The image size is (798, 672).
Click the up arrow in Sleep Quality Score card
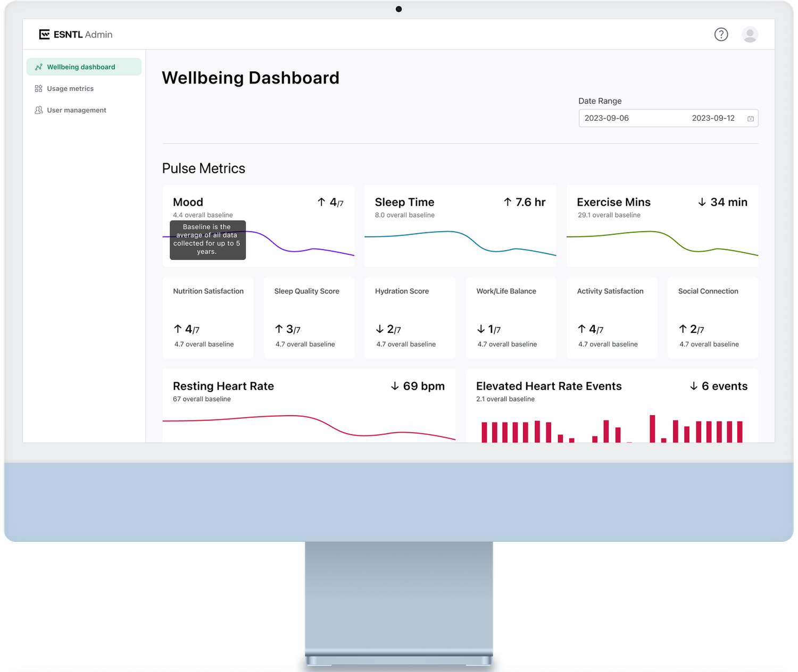click(279, 329)
